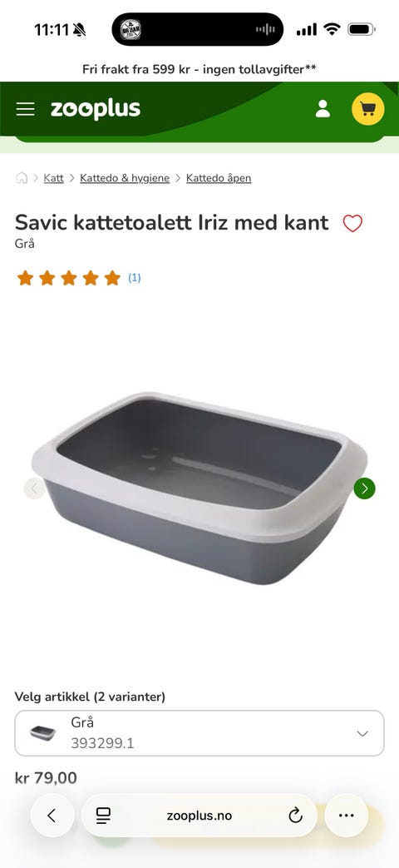Go to home via breadcrumb house icon
The height and width of the screenshot is (868, 399).
22,178
